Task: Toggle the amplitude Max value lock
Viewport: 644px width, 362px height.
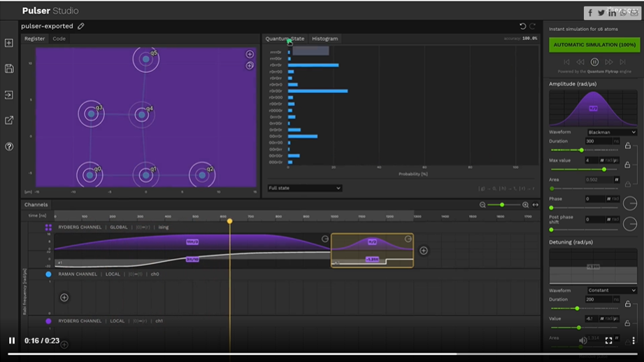Action: tap(627, 165)
